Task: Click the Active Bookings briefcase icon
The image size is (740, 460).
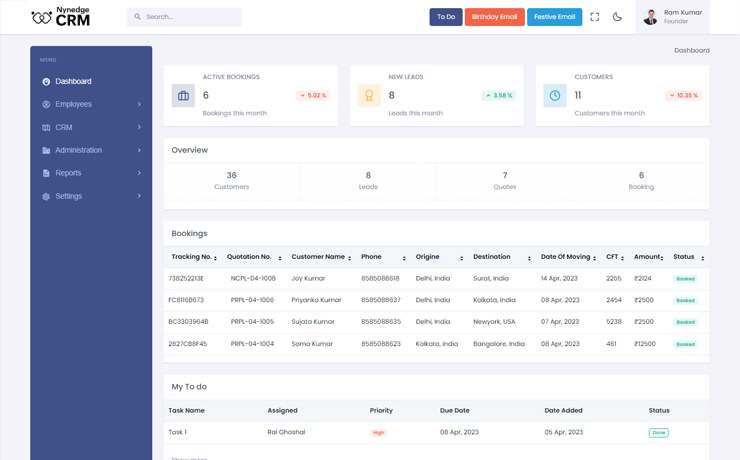Action: click(183, 96)
